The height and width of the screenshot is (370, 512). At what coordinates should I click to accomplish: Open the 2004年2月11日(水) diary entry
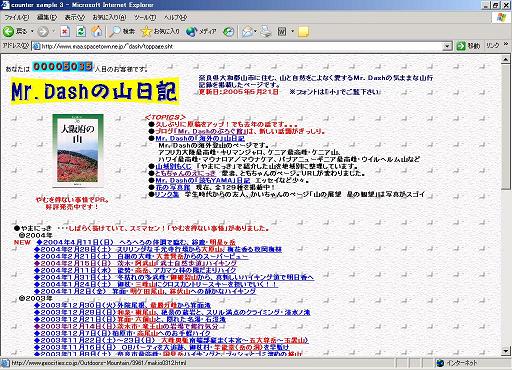[x=135, y=270]
